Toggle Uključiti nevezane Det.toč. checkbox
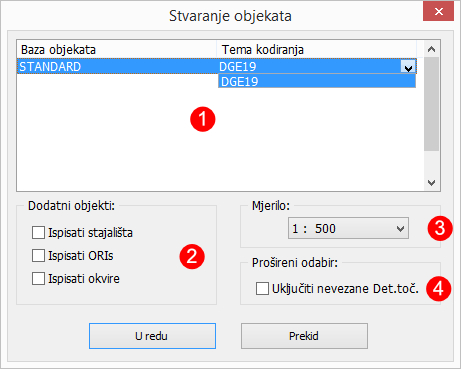The image size is (461, 369). click(262, 288)
